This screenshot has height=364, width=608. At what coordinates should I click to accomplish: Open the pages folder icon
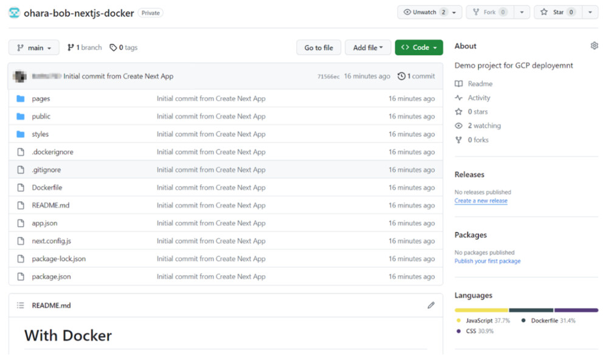[x=21, y=98]
